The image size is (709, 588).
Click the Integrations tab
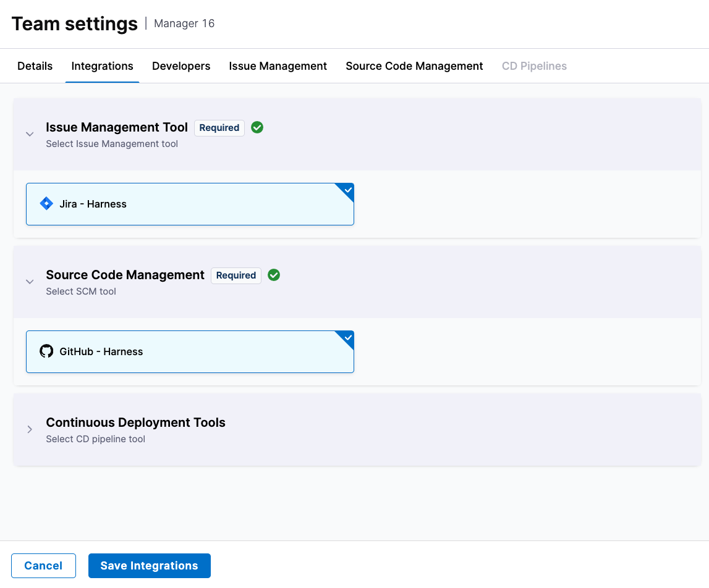(103, 66)
